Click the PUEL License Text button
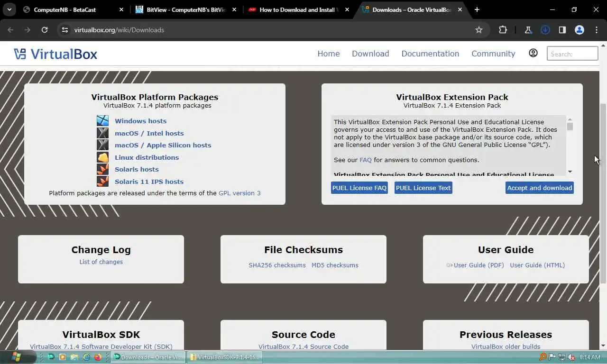 pos(423,188)
